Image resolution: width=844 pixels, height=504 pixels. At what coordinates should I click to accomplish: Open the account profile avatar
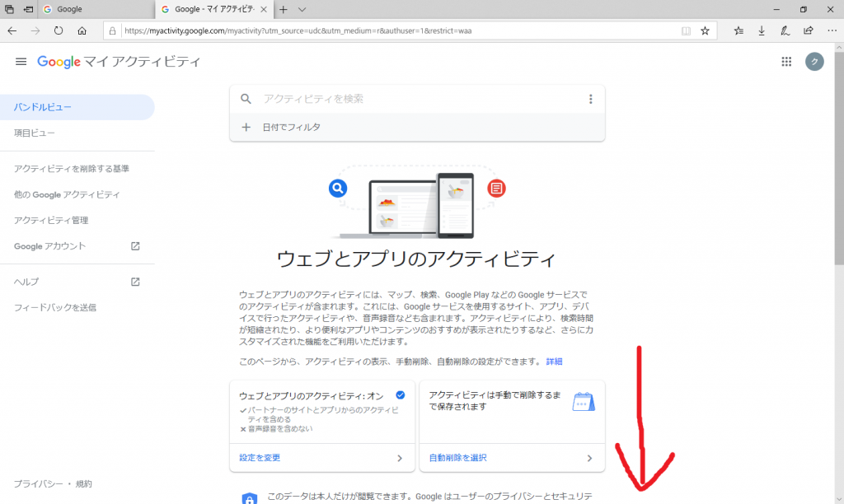click(814, 62)
